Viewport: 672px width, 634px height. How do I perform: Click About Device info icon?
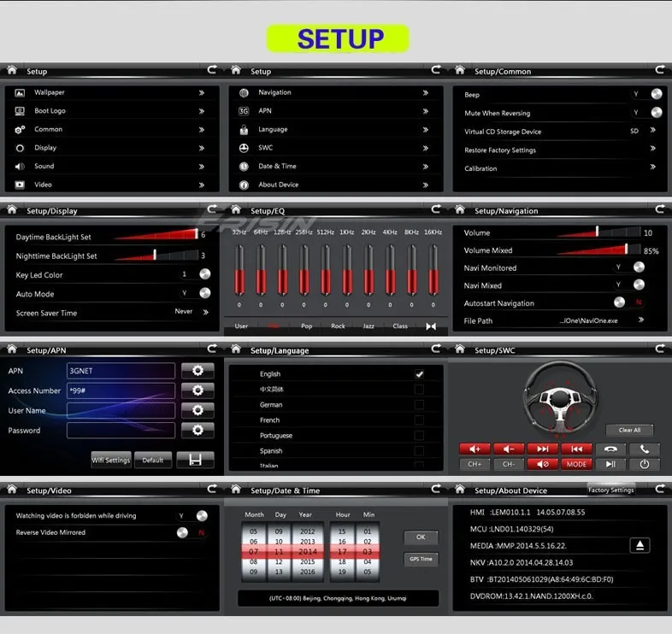pyautogui.click(x=244, y=185)
